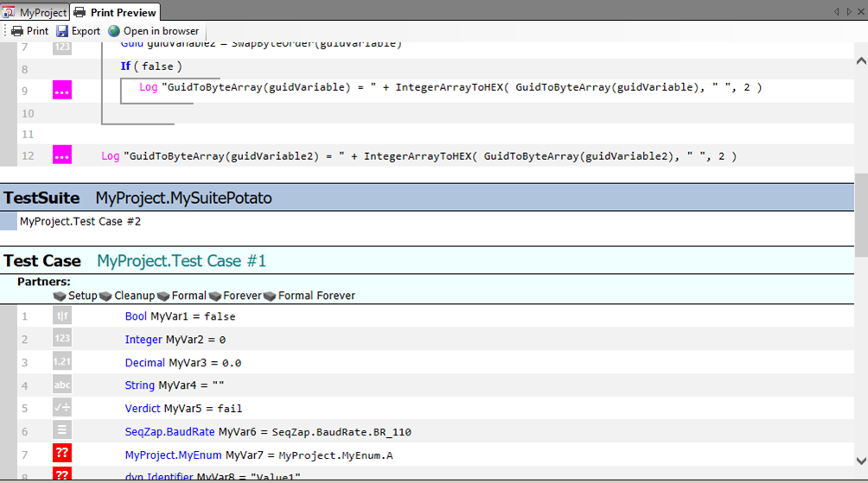Click the Export floppy disk icon
Image resolution: width=868 pixels, height=483 pixels.
(62, 31)
